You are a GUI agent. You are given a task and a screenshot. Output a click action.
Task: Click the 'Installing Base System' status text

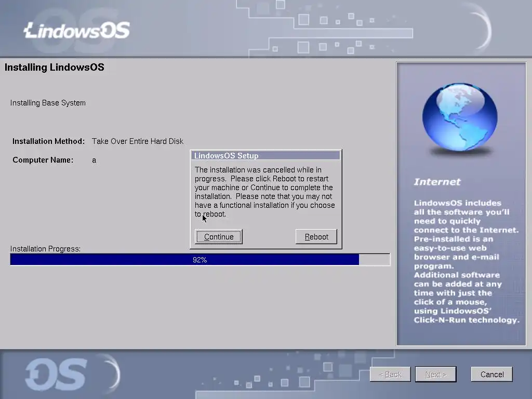[x=48, y=103]
